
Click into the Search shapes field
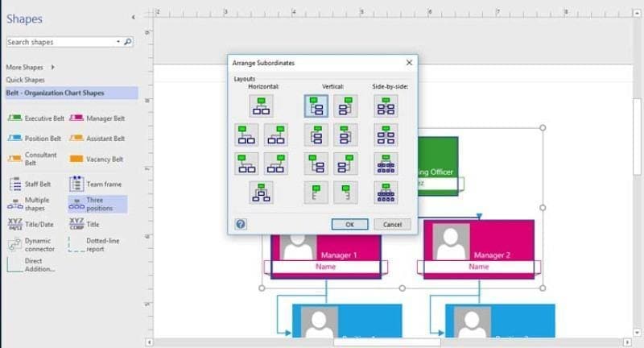point(61,42)
